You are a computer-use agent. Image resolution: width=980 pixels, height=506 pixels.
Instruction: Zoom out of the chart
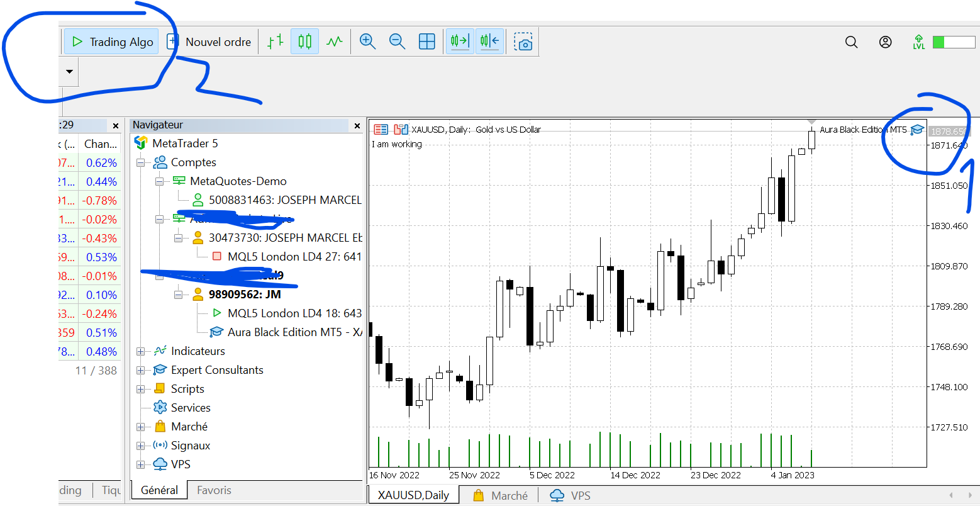[x=397, y=42]
